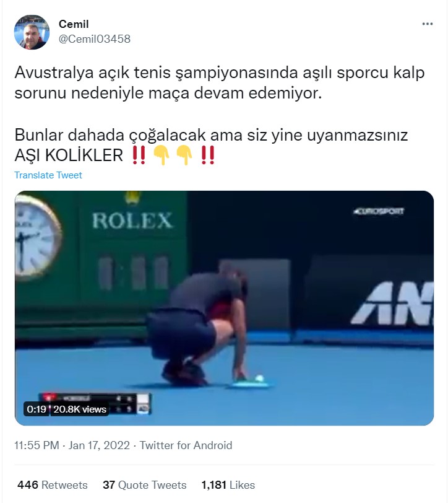The image size is (448, 503).
Task: Click the Eurosport watermark in video
Action: coord(379,211)
